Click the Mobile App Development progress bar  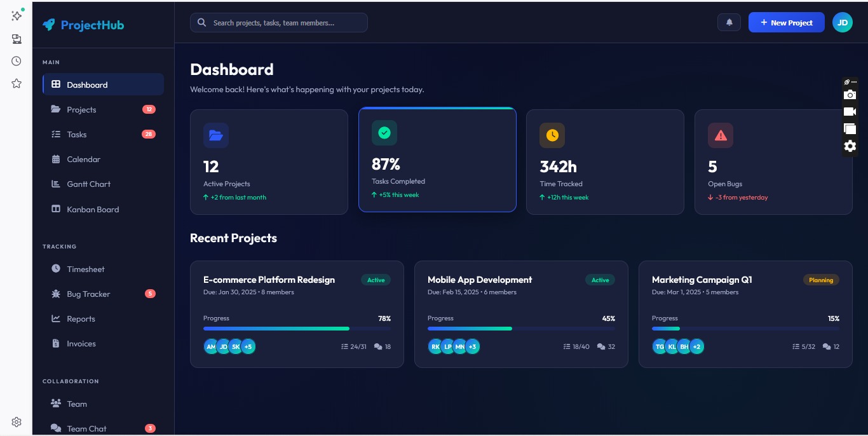(520, 329)
